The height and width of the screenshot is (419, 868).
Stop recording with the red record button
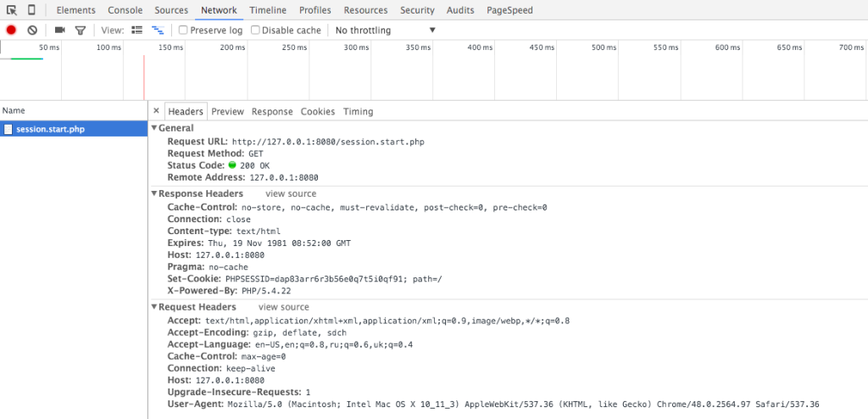tap(11, 31)
